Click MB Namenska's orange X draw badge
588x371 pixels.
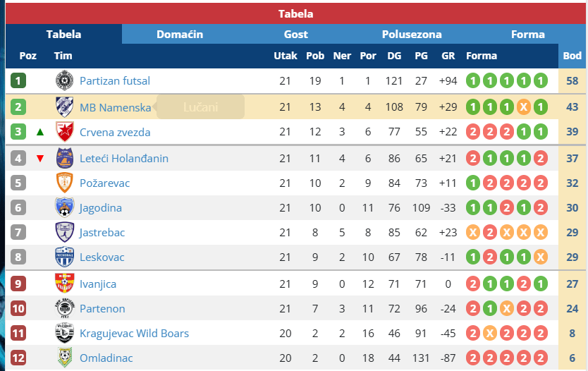pos(523,107)
